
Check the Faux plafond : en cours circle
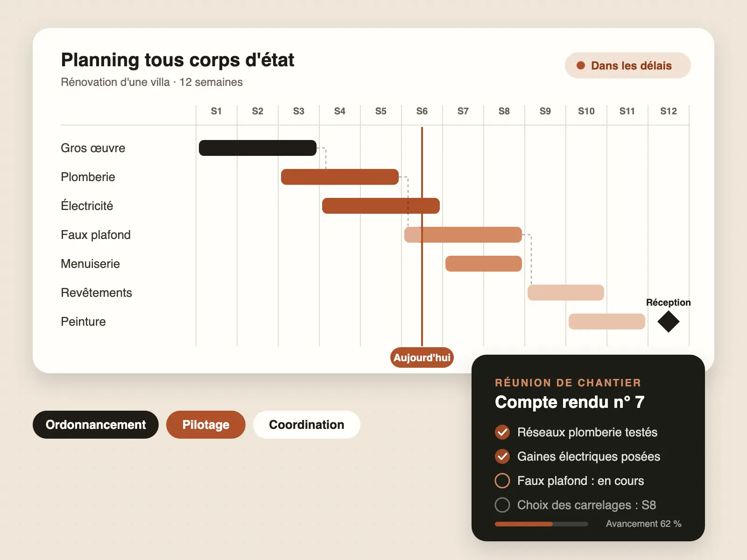tap(502, 481)
